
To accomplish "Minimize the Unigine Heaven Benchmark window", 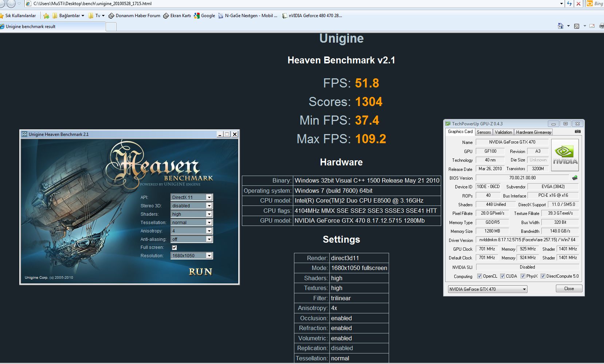I will point(220,134).
